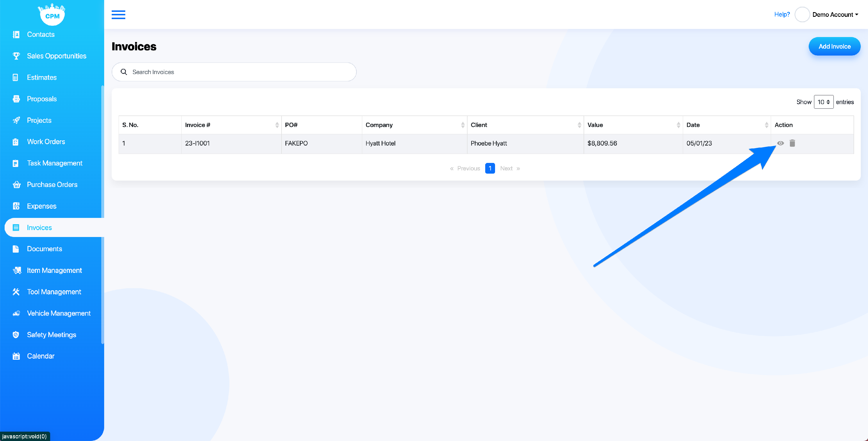Click the Next pagination link
The width and height of the screenshot is (868, 441).
tap(510, 168)
